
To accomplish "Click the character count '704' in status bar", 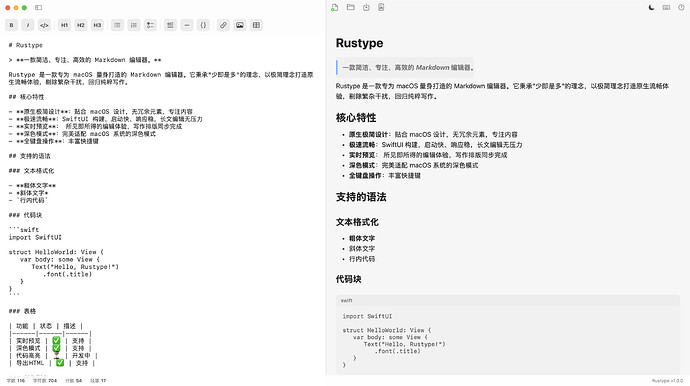I will click(x=45, y=381).
